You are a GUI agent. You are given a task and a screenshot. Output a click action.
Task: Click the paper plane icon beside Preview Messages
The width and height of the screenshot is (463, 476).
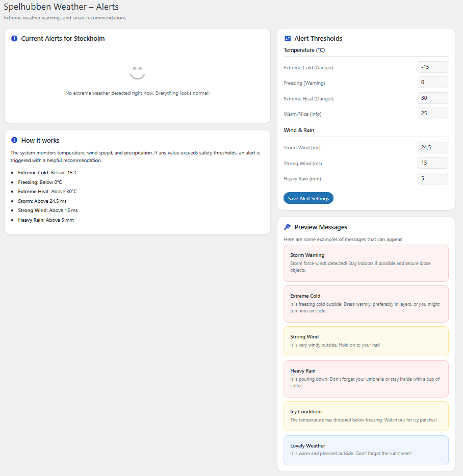click(287, 227)
